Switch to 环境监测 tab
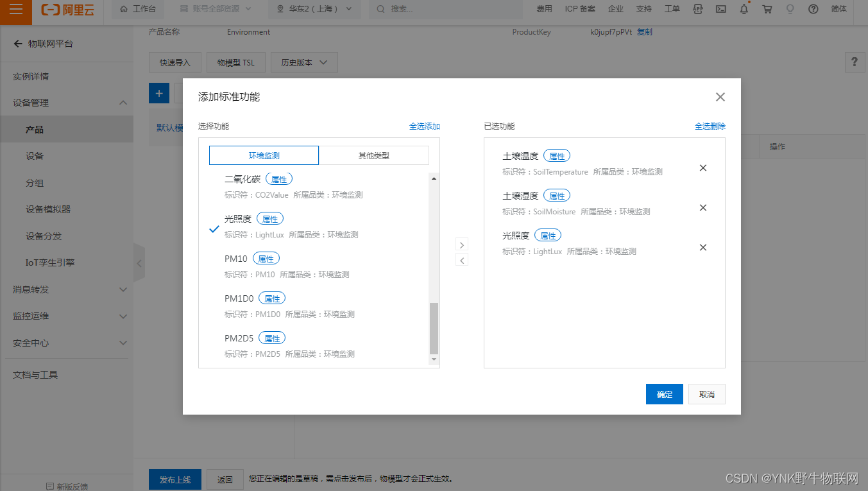 click(x=264, y=155)
